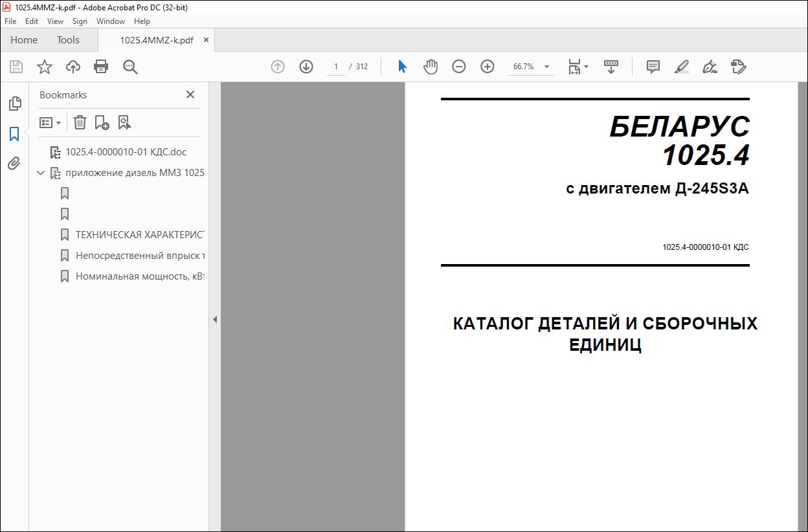Screen dimensions: 808x532
Task: Click the stamp tool icon
Action: (739, 67)
